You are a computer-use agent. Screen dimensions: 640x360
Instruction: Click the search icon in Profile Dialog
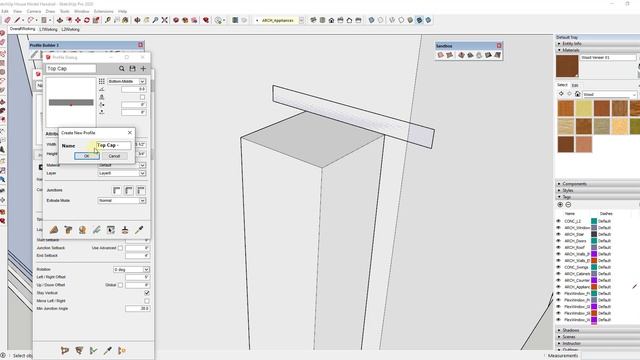click(122, 69)
